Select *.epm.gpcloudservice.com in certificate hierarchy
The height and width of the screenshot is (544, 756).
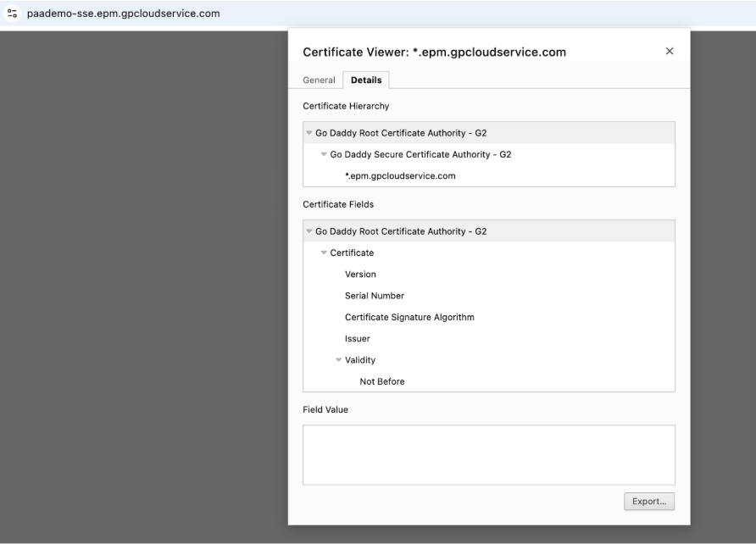[x=400, y=176]
